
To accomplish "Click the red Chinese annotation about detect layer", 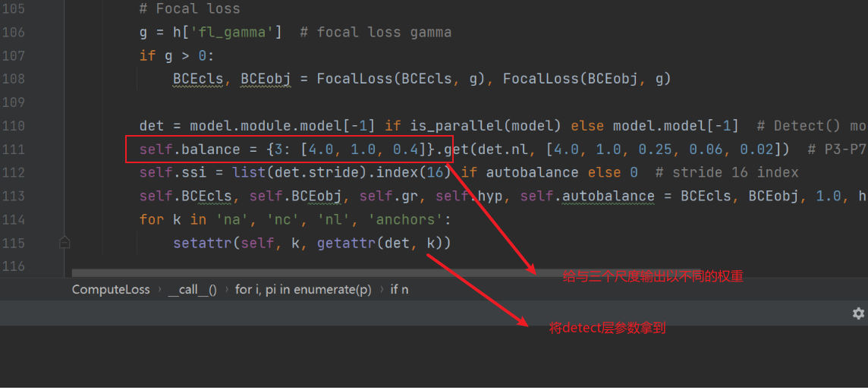I will (x=608, y=329).
